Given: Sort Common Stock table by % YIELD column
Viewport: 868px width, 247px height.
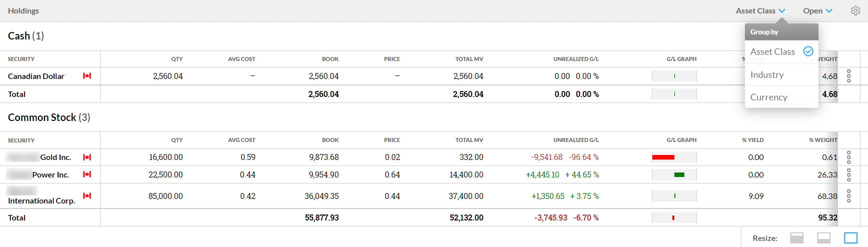Looking at the screenshot, I should click(x=753, y=140).
